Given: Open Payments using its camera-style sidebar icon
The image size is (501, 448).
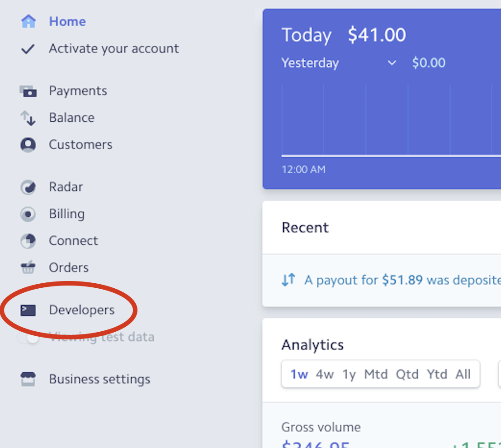Looking at the screenshot, I should pyautogui.click(x=28, y=91).
